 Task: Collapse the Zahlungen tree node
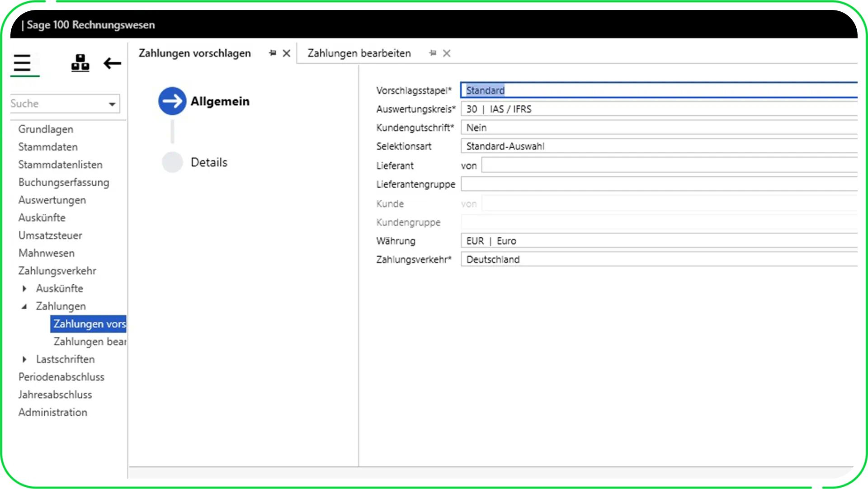[x=24, y=306]
